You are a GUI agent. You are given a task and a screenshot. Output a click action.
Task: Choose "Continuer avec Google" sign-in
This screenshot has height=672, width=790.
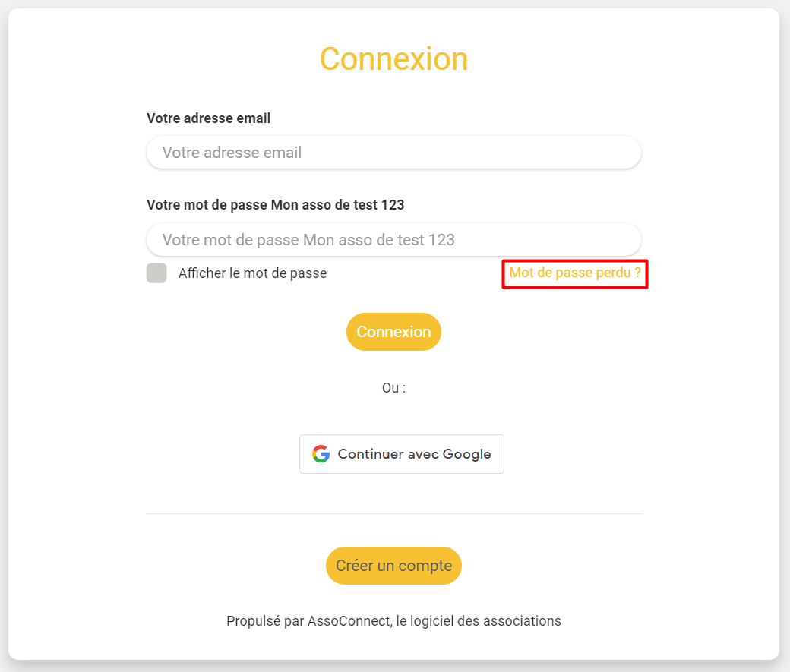[402, 454]
